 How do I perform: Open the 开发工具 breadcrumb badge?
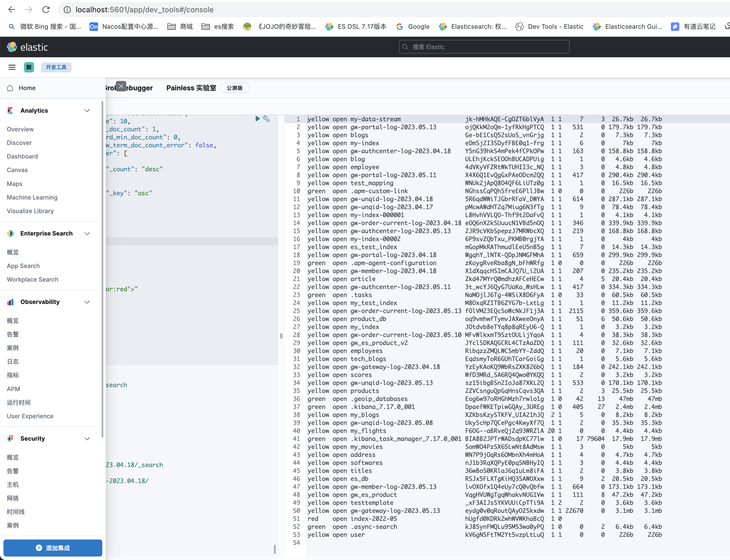coord(56,67)
